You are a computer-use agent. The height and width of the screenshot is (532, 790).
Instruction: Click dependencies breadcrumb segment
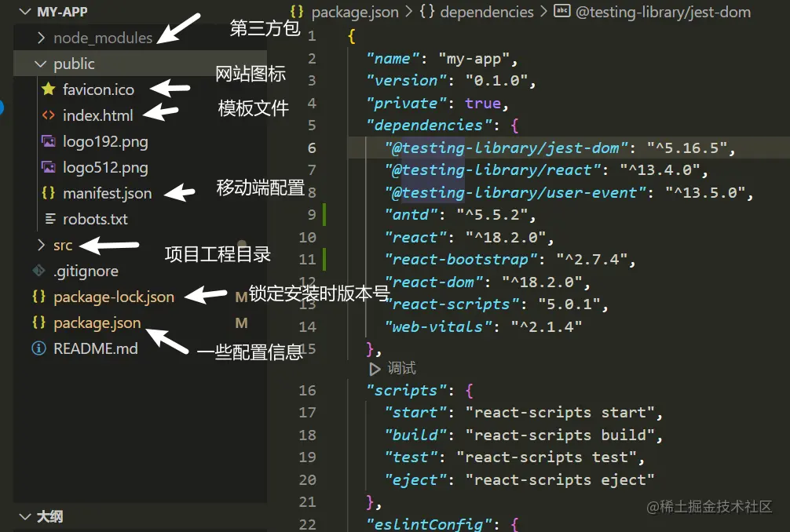click(487, 12)
